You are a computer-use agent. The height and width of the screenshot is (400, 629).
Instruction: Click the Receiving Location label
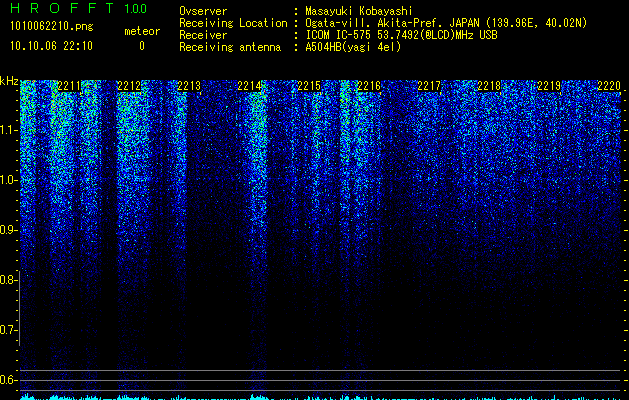pos(233,24)
